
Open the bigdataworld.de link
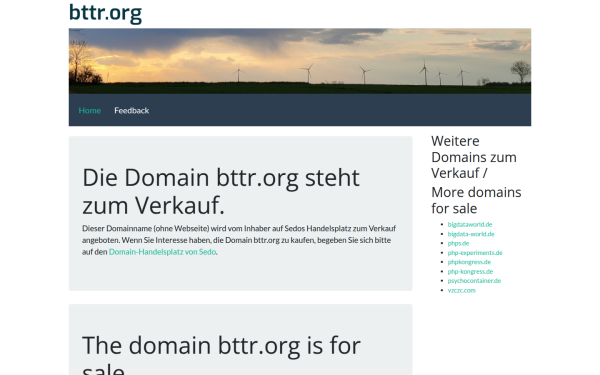coord(470,225)
